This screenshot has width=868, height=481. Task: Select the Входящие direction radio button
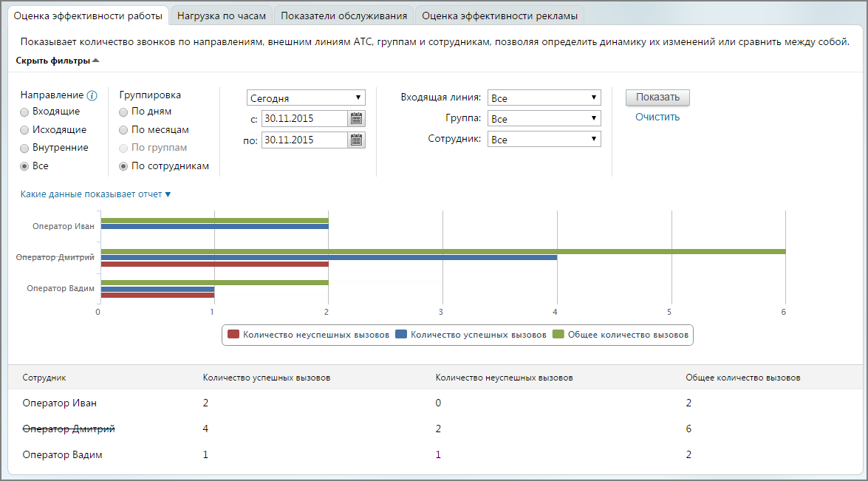coord(24,112)
